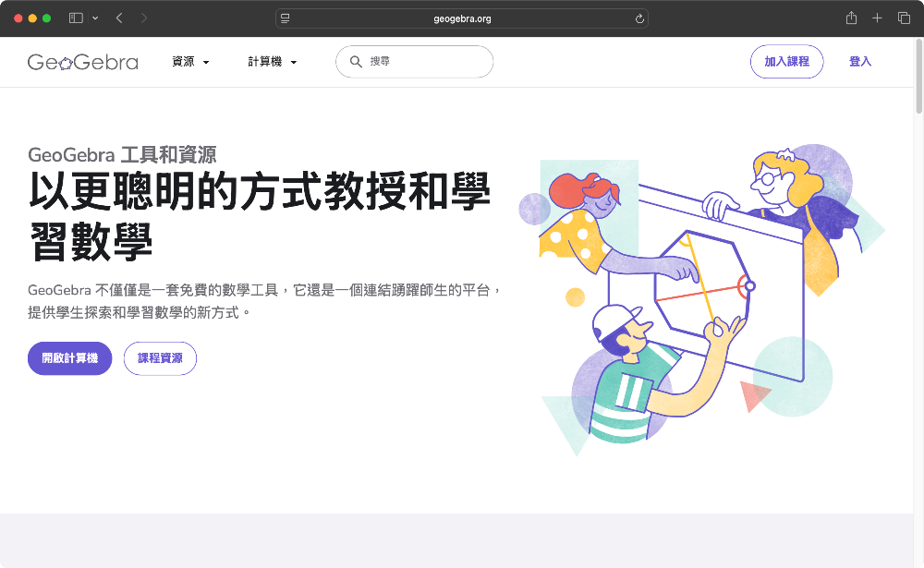
Task: Click the page reader icon in address bar
Action: click(x=286, y=18)
